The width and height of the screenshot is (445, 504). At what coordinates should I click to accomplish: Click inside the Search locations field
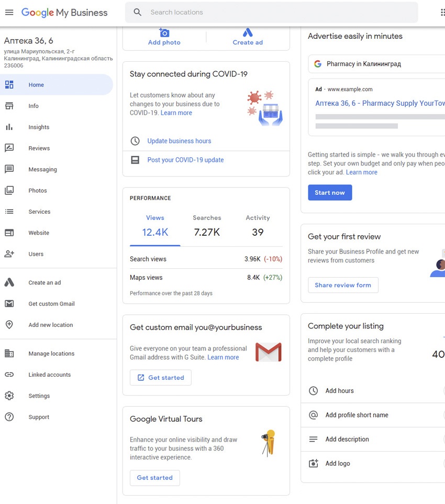coord(272,12)
